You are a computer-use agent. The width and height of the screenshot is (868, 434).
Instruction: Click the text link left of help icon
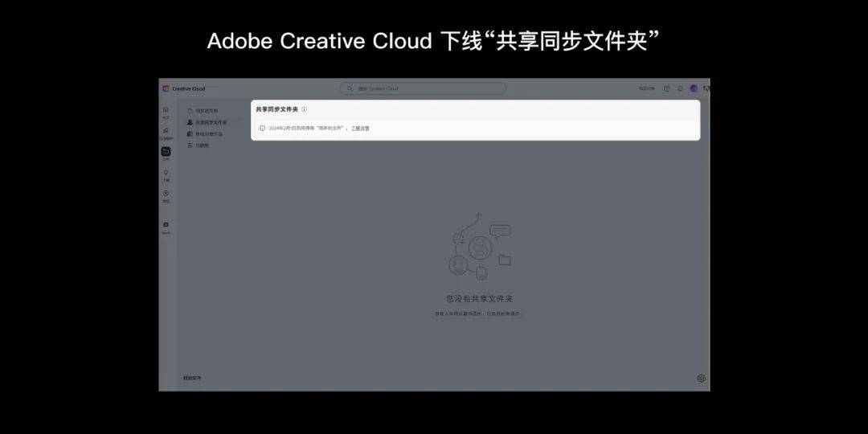point(646,88)
